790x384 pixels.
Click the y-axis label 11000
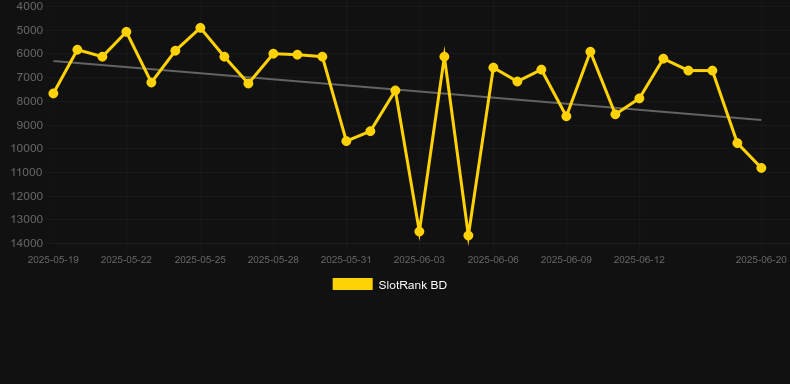point(27,172)
